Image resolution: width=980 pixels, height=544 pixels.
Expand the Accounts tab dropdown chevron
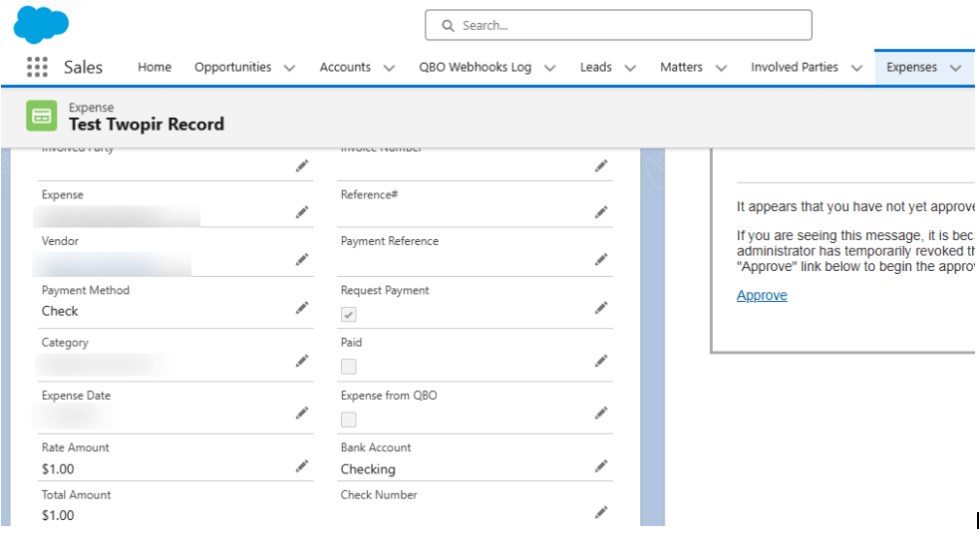point(389,68)
